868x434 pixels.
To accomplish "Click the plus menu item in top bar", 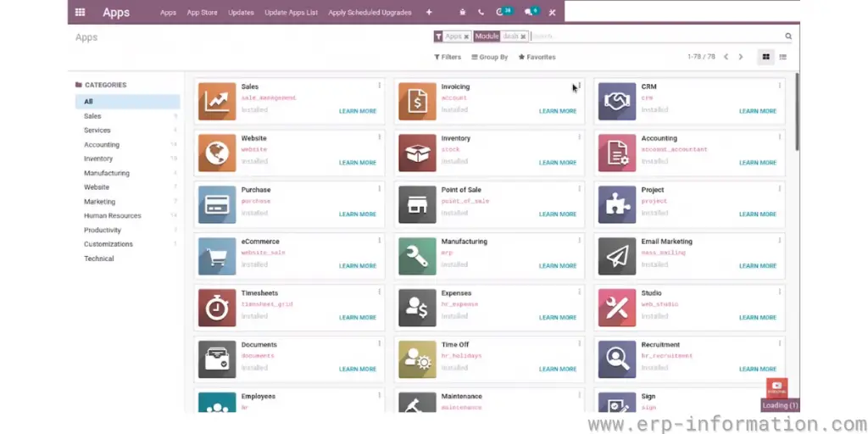I will coord(429,12).
